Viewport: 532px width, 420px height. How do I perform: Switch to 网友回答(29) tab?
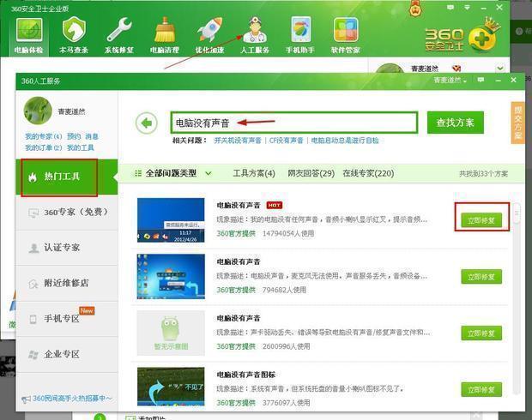point(311,173)
